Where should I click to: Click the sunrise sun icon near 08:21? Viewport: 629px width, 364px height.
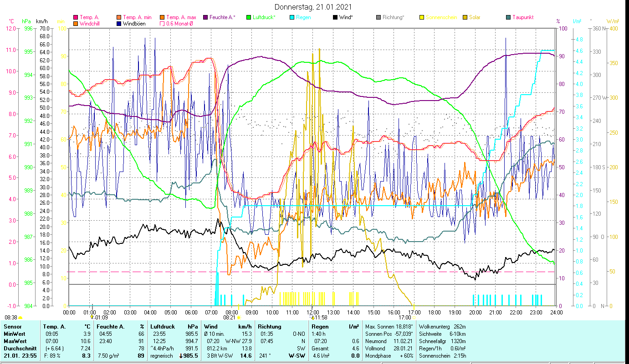[x=239, y=318]
